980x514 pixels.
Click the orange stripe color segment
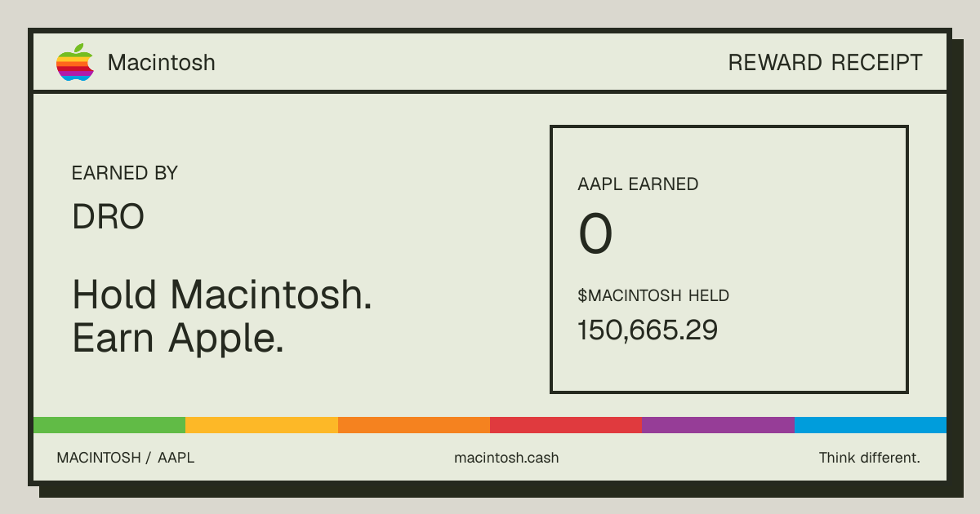[x=414, y=425]
